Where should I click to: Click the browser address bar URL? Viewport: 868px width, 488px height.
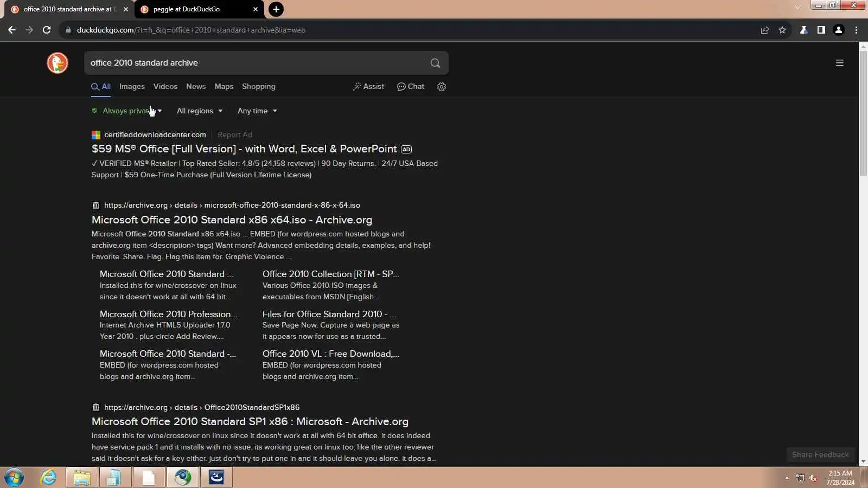(191, 30)
